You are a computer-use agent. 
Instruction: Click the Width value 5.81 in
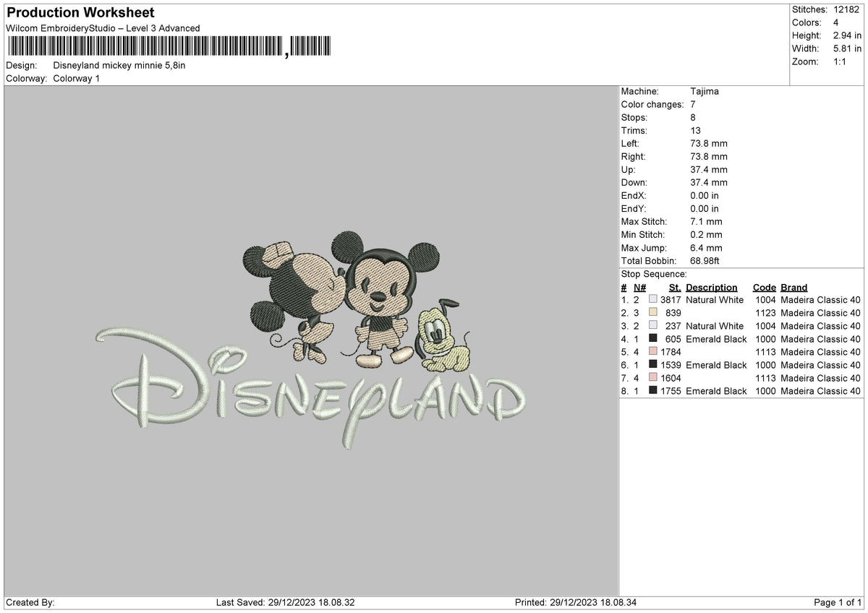coord(847,48)
